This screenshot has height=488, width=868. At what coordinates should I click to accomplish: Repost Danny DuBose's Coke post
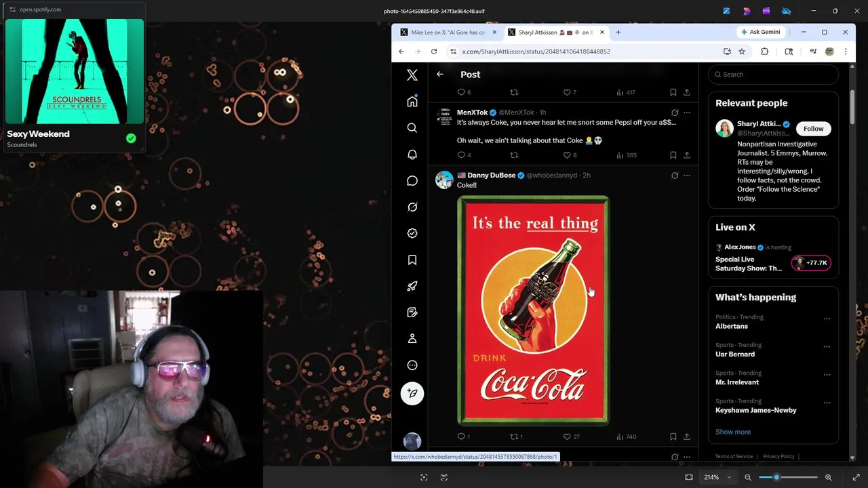(514, 436)
